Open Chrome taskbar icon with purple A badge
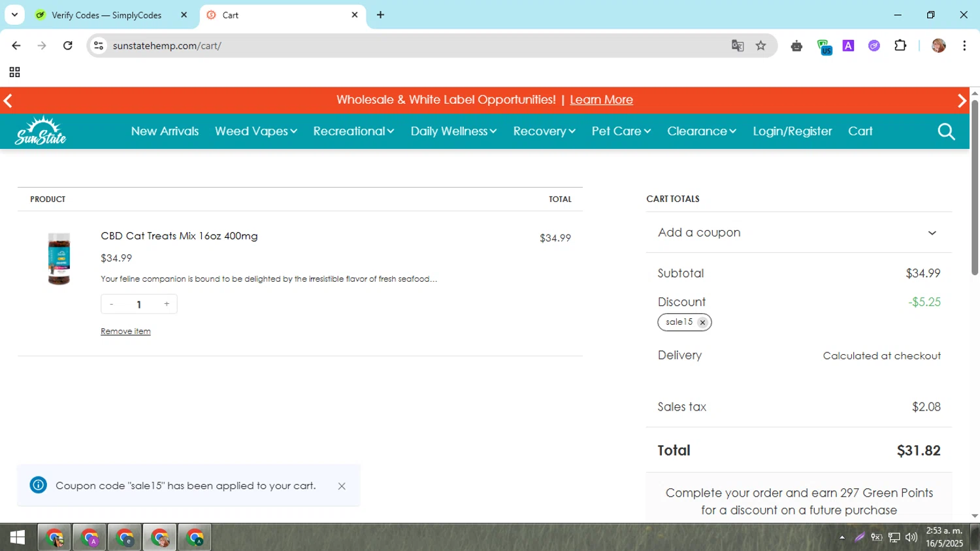Viewport: 980px width, 551px height. click(90, 537)
